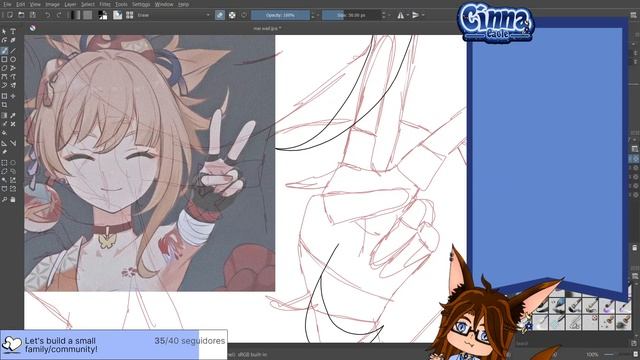
Task: Open the Layer menu
Action: point(70,4)
